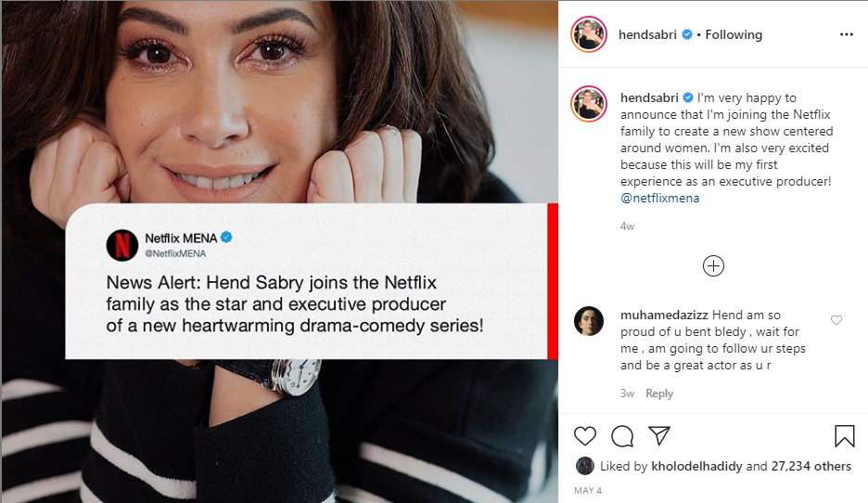Open comments via the speech bubble icon
The width and height of the screenshot is (868, 503).
[x=622, y=436]
